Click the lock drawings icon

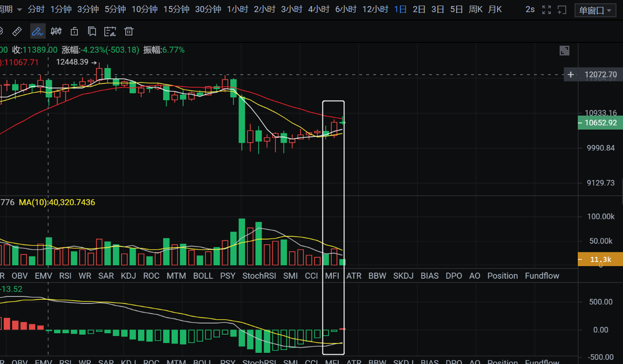(x=74, y=31)
